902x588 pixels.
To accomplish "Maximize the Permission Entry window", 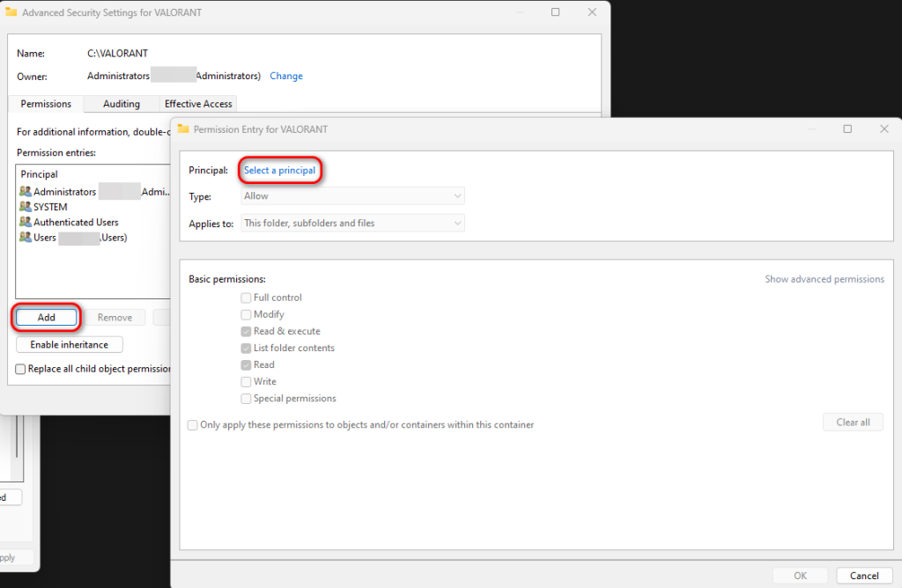I will click(847, 129).
